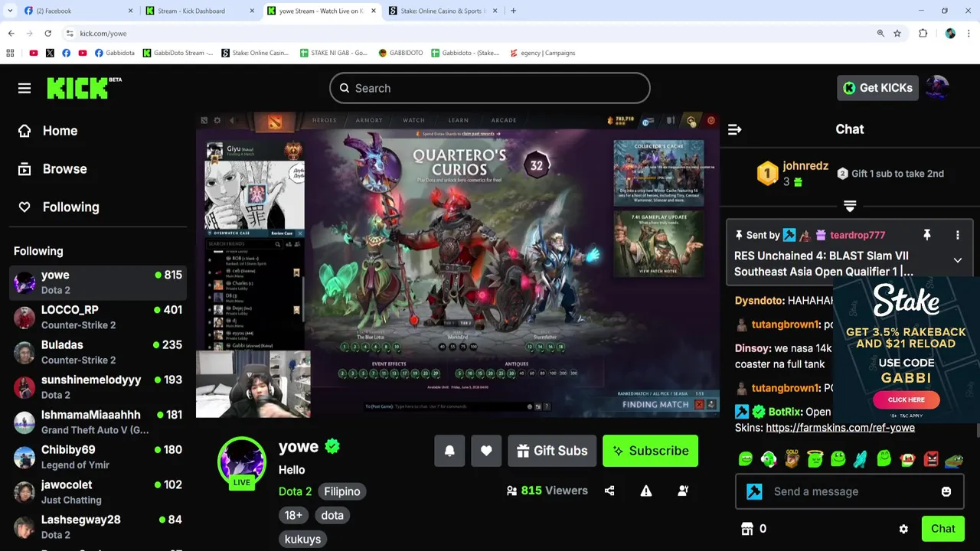Screen dimensions: 980x551
Task: Open the user profile avatar menu
Action: tap(937, 88)
